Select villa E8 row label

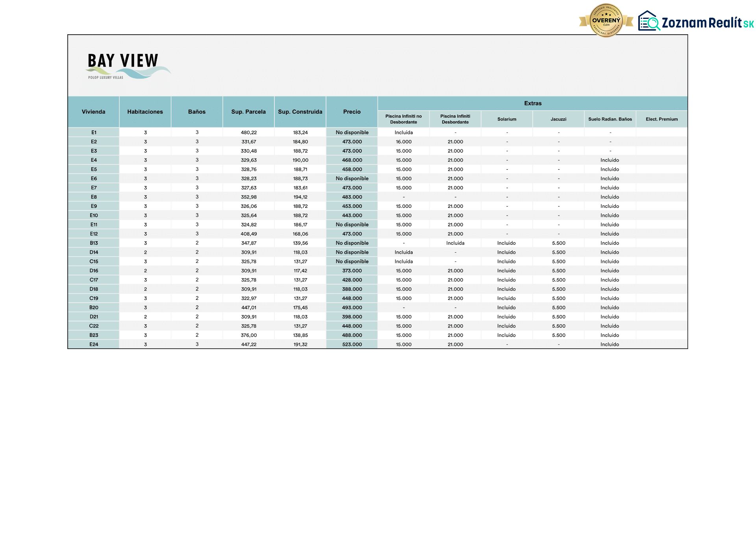coord(94,197)
